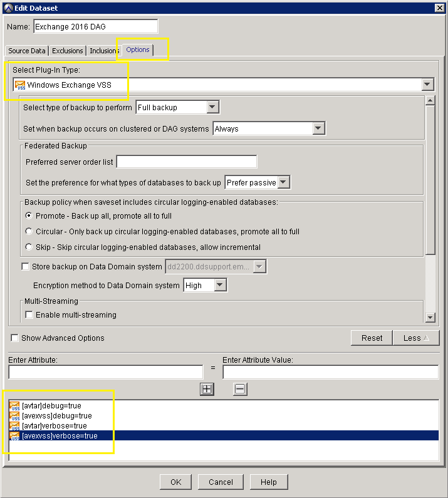The image size is (448, 498).
Task: Click the Less button
Action: coord(416,338)
